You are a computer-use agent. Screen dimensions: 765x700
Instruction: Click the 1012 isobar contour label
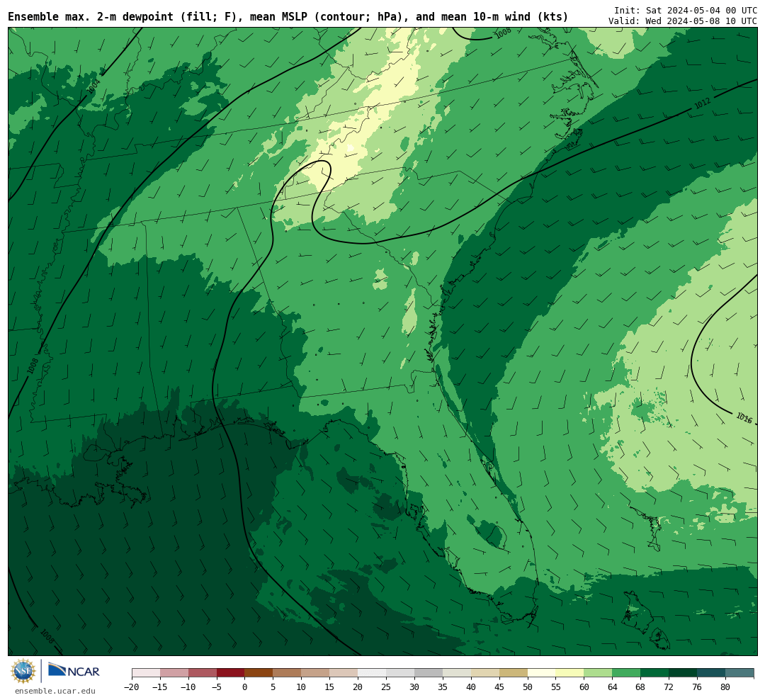coord(702,103)
